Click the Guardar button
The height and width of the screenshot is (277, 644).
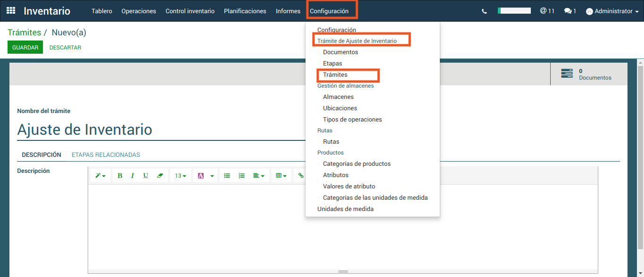[25, 48]
